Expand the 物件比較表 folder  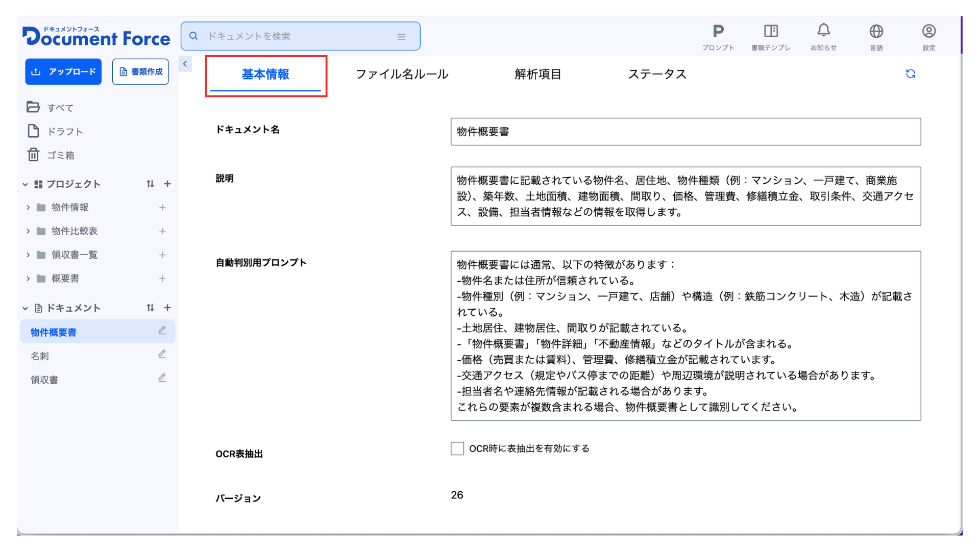pos(28,231)
